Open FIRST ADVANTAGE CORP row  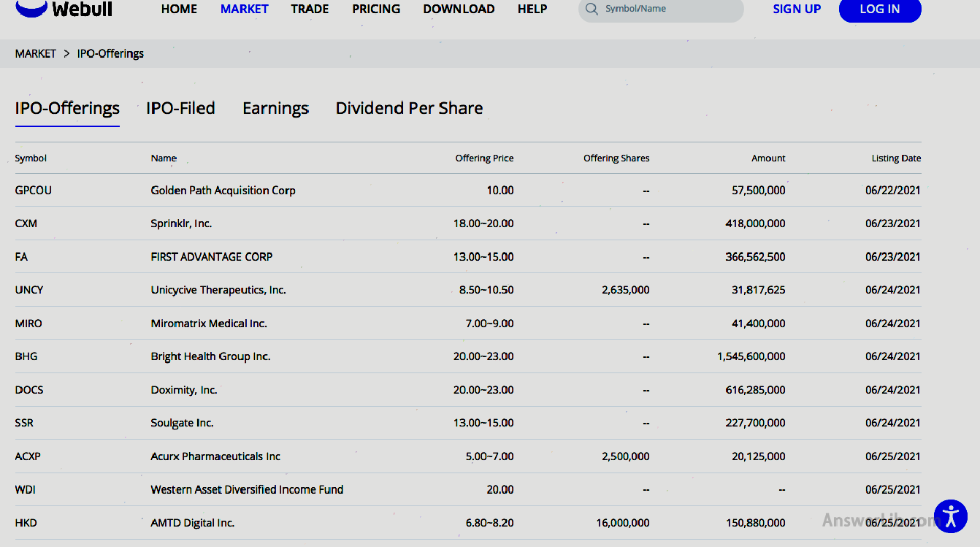click(467, 256)
